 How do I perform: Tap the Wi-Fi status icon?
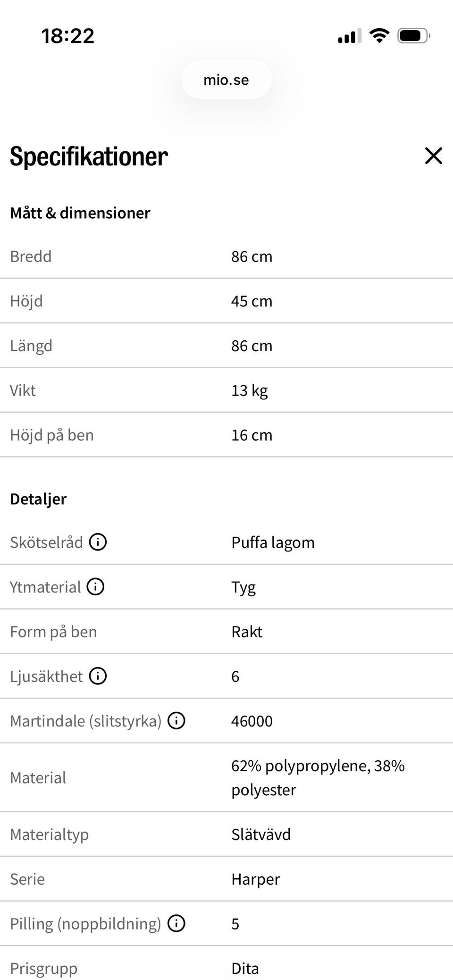[x=379, y=35]
